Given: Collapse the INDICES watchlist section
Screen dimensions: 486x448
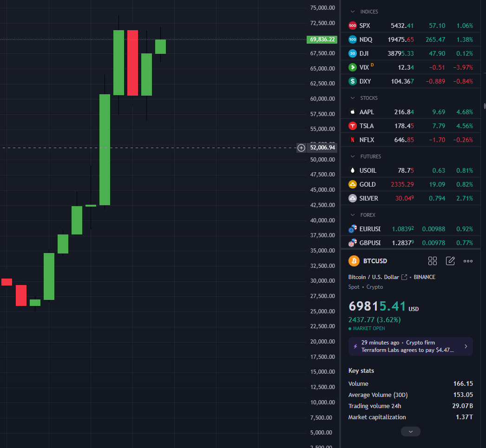Looking at the screenshot, I should point(353,12).
